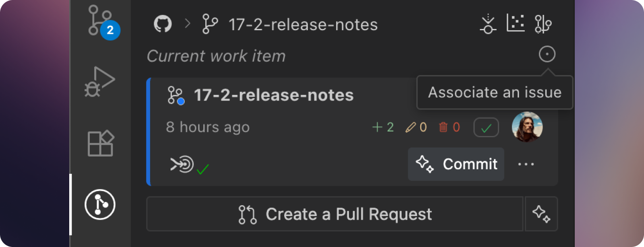This screenshot has height=247, width=644.
Task: Click the bold 17-2-release-notes card title
Action: (274, 95)
